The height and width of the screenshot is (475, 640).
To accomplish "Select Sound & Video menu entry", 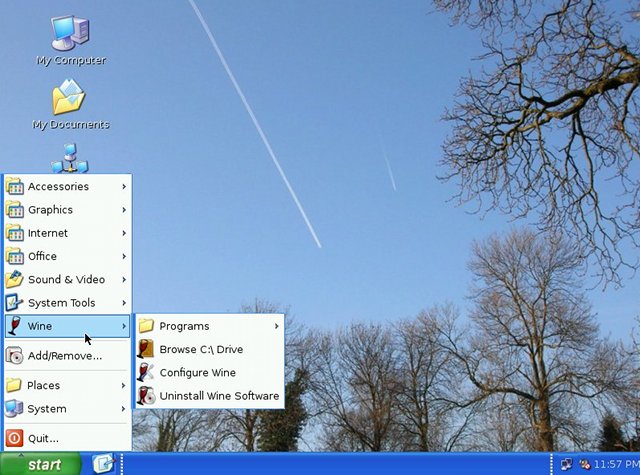I will pos(67,280).
